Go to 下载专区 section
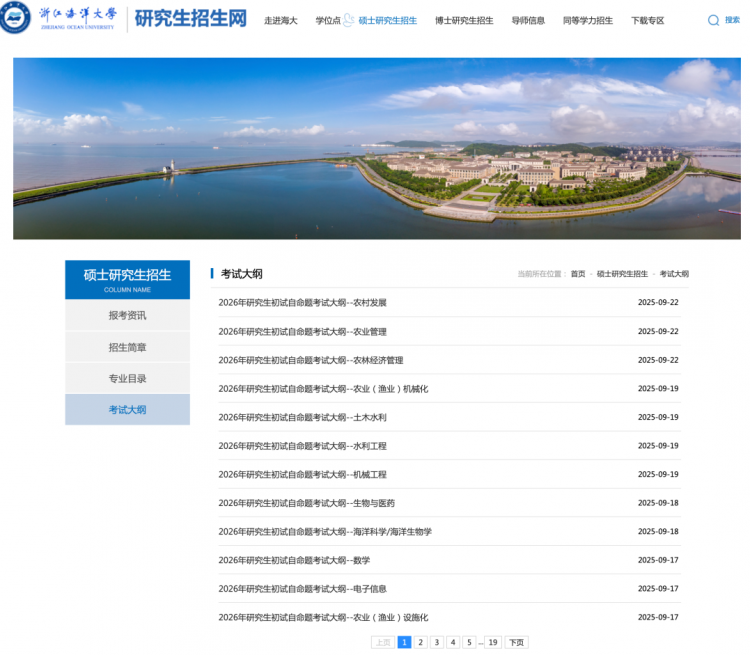750x655 pixels. click(647, 20)
